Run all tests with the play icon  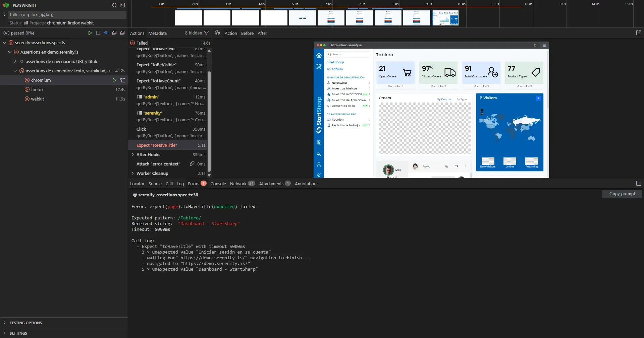click(x=90, y=33)
